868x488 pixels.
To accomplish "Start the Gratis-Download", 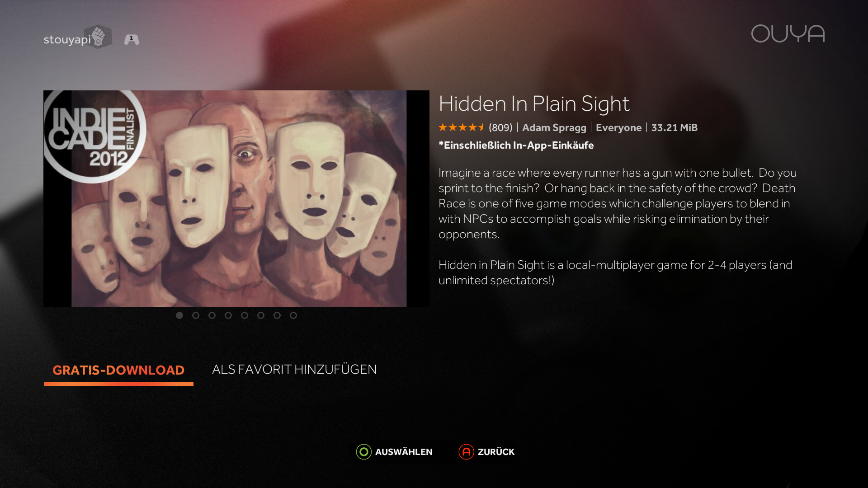I will point(118,370).
